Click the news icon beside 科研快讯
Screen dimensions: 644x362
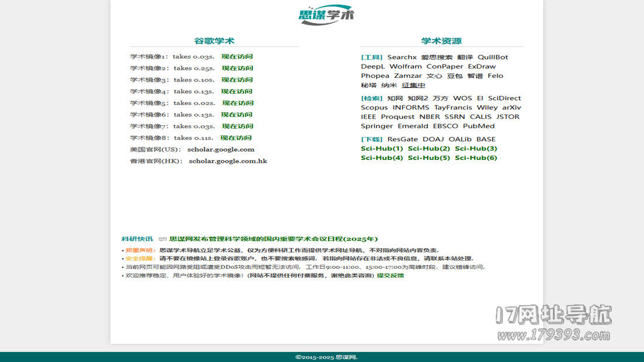coord(163,239)
